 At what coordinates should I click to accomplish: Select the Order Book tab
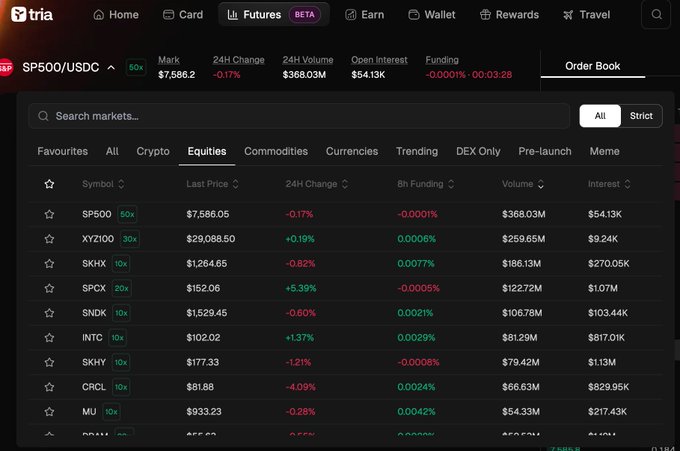pyautogui.click(x=592, y=66)
